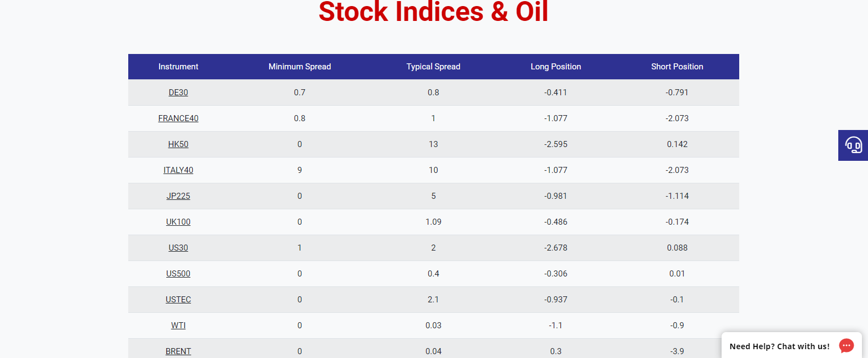
Task: Select the USTEC instrument link
Action: point(178,300)
